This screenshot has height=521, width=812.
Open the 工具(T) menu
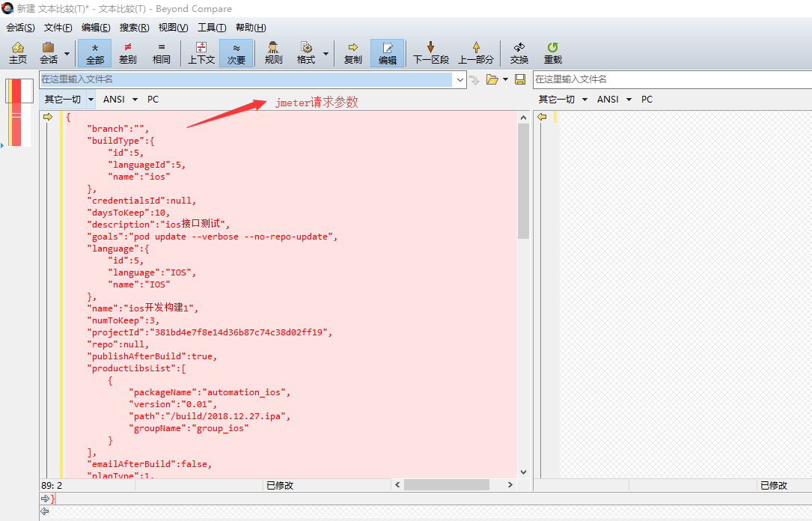coord(212,28)
